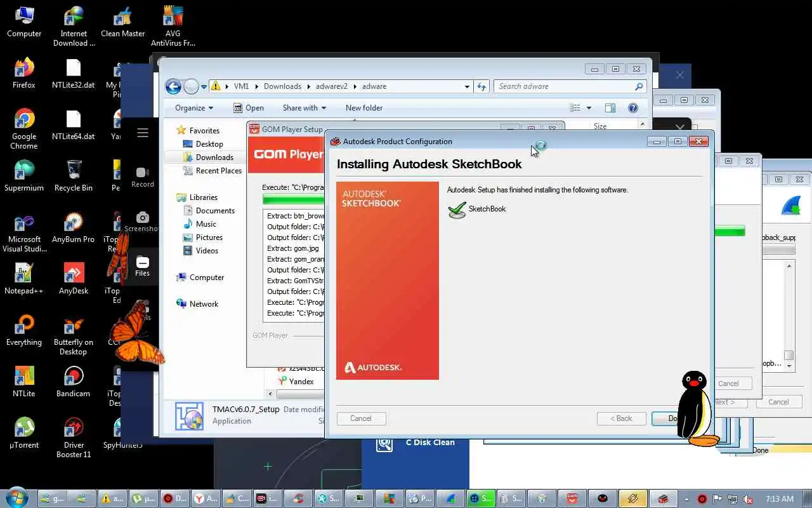This screenshot has width=812, height=508.
Task: Open the AnyBurn Pro desktop shortcut
Action: (74, 229)
